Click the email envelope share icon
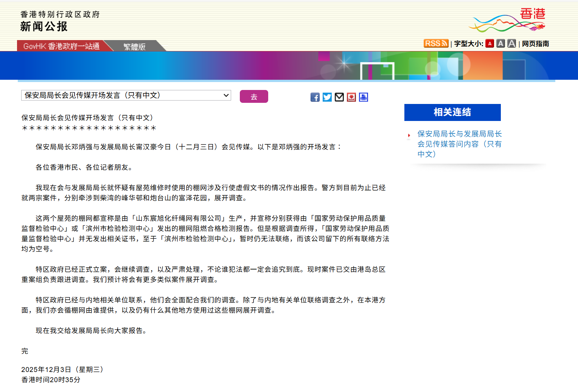 [339, 97]
